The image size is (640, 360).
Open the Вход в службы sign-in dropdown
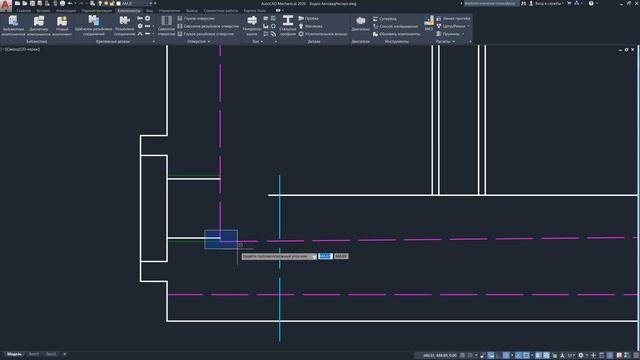[x=547, y=3]
